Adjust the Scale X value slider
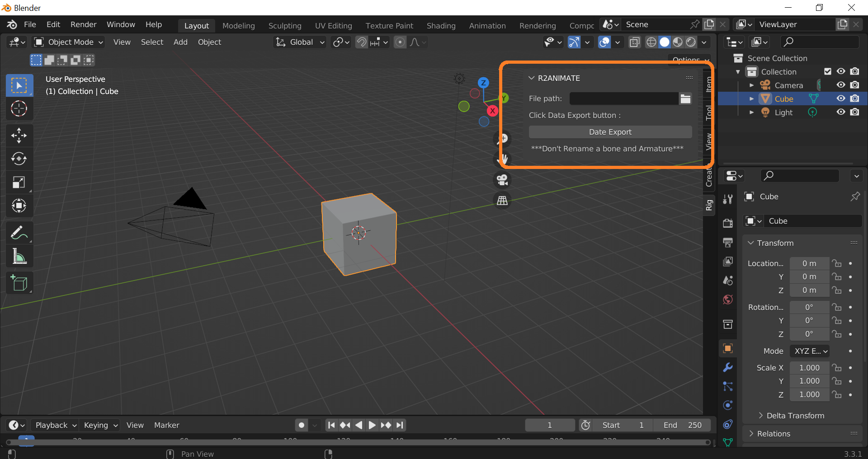 click(809, 368)
